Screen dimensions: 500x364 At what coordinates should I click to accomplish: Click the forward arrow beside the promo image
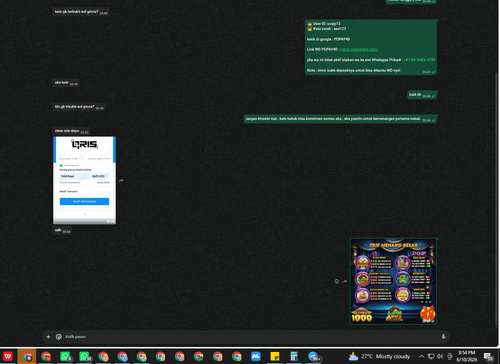(x=345, y=281)
